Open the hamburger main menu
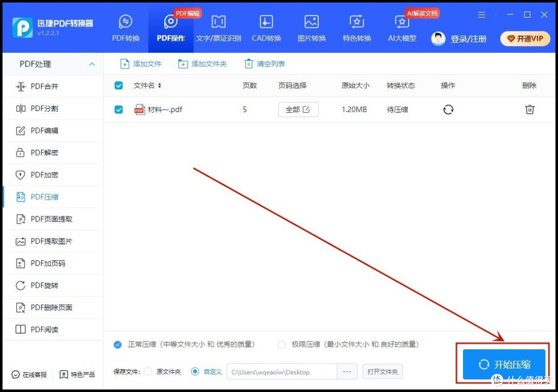The width and height of the screenshot is (558, 392). (482, 14)
